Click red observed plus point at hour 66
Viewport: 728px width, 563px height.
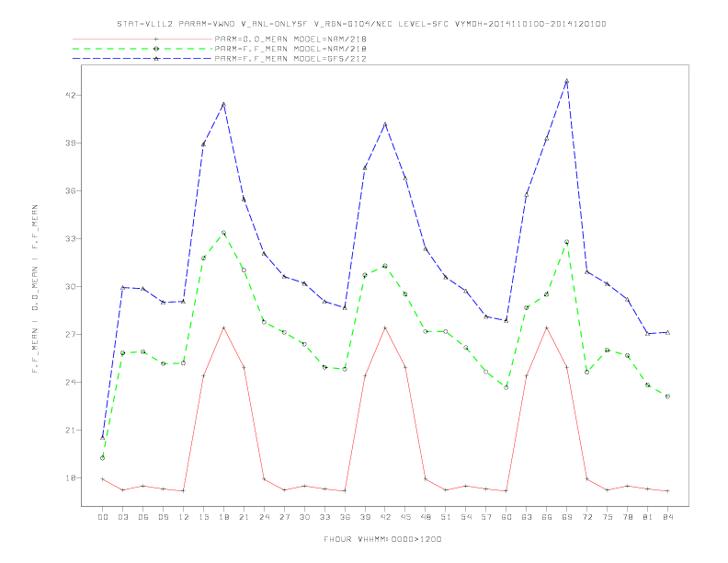(547, 327)
